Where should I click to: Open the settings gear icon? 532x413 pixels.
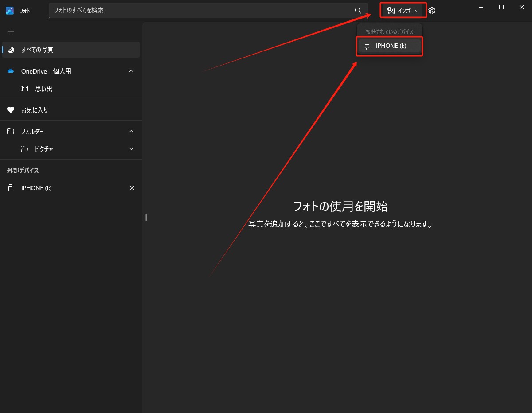(x=432, y=11)
